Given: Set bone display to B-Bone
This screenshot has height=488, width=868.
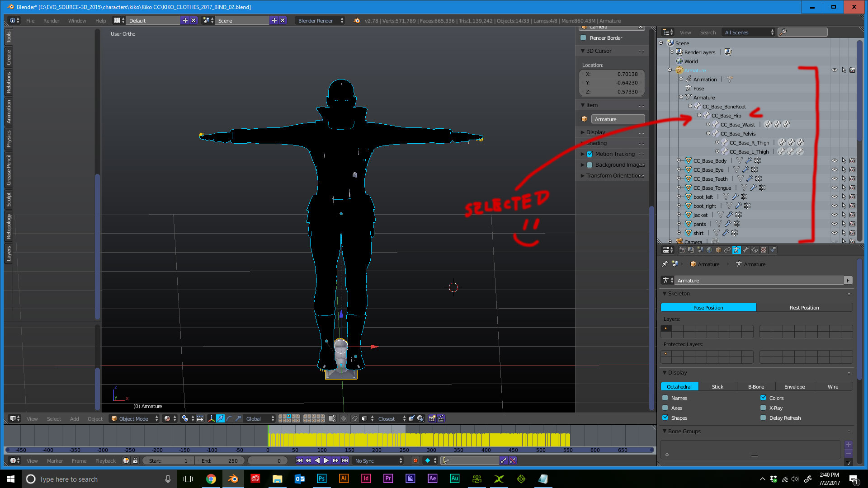Looking at the screenshot, I should (x=756, y=387).
